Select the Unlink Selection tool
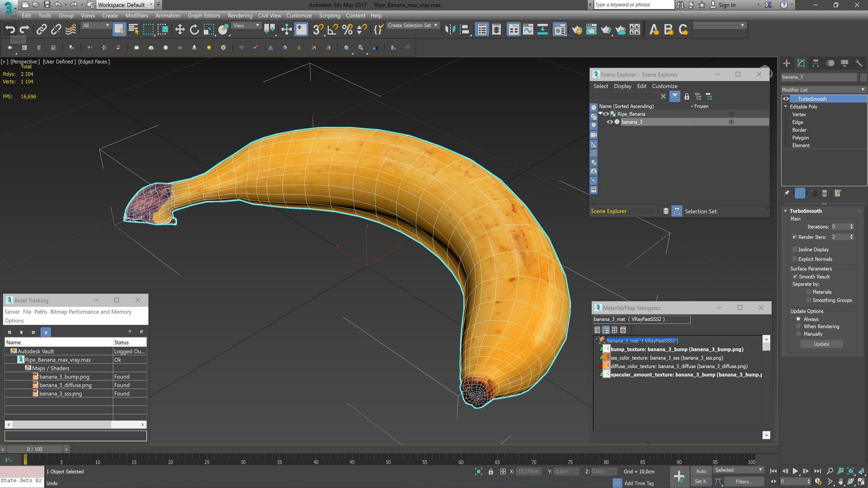This screenshot has width=868, height=488. click(x=56, y=30)
